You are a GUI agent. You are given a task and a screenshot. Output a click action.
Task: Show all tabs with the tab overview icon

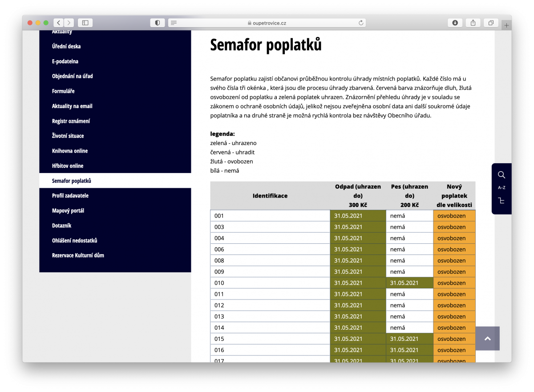(491, 23)
